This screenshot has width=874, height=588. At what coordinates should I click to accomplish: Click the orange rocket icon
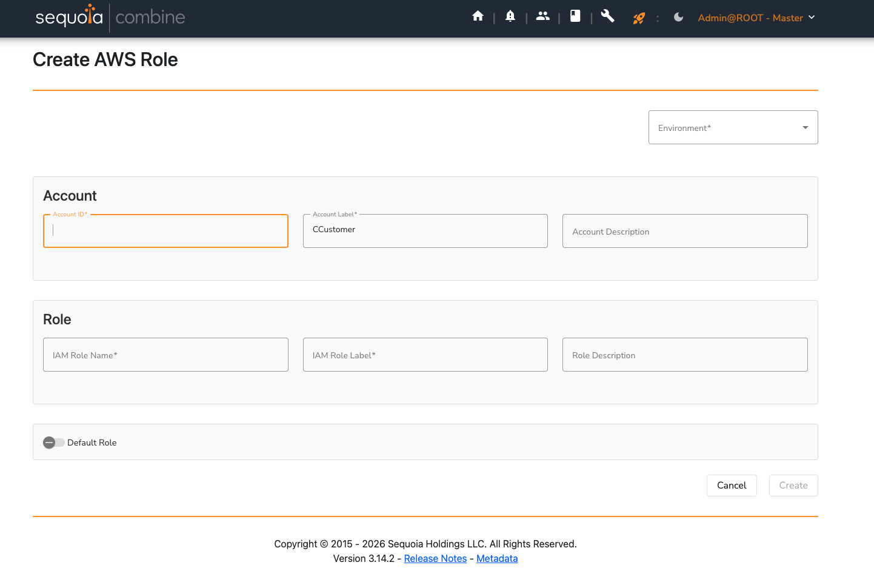639,18
